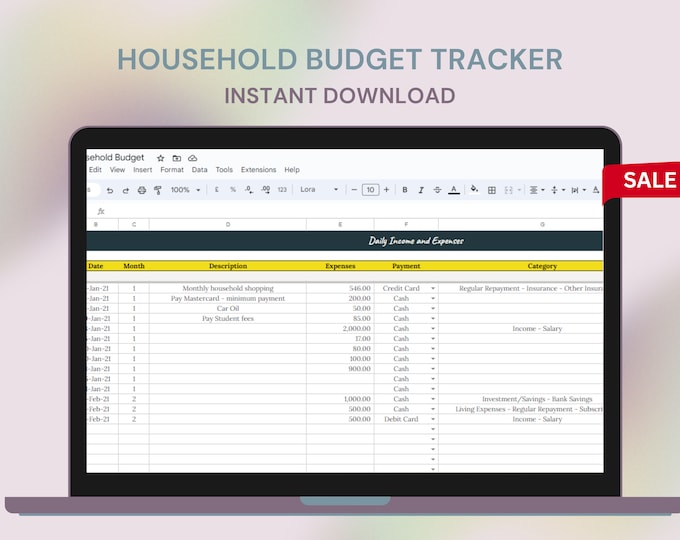Star the Household Budget document

coord(160,158)
